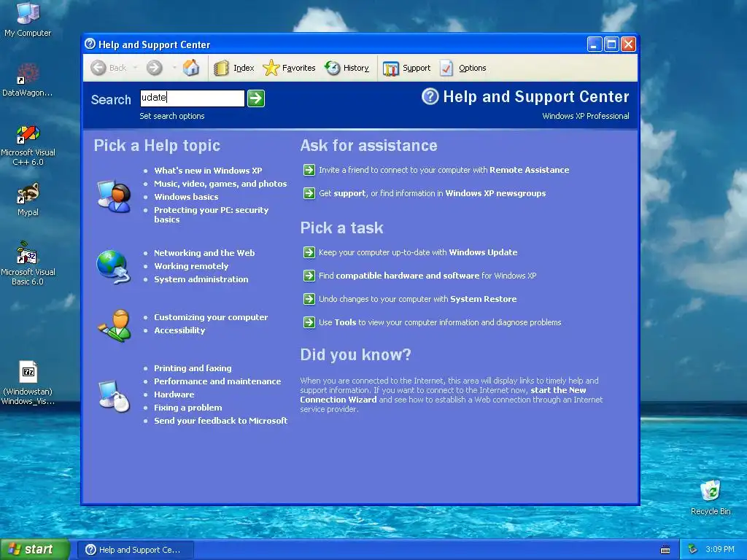Click the globe networking topic icon
747x560 pixels.
113,267
